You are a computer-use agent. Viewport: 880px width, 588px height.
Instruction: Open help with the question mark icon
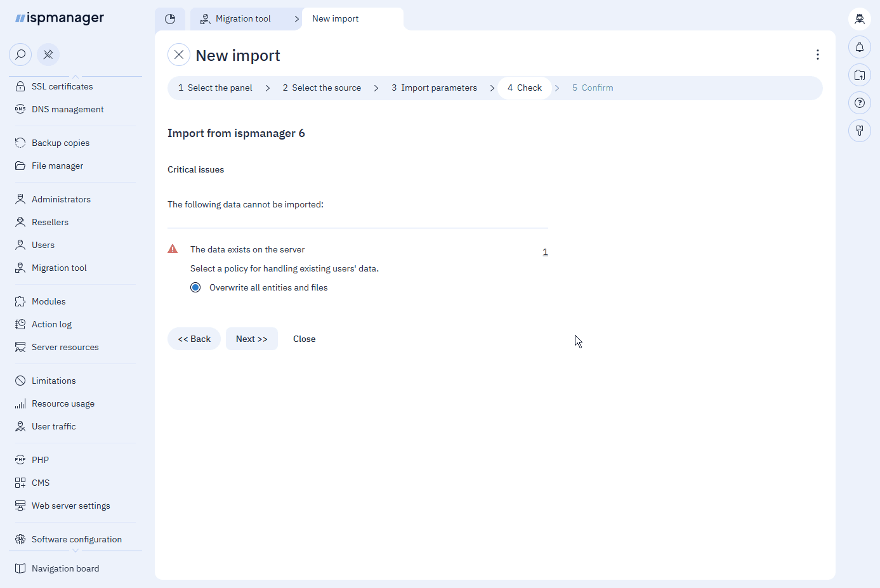tap(860, 103)
